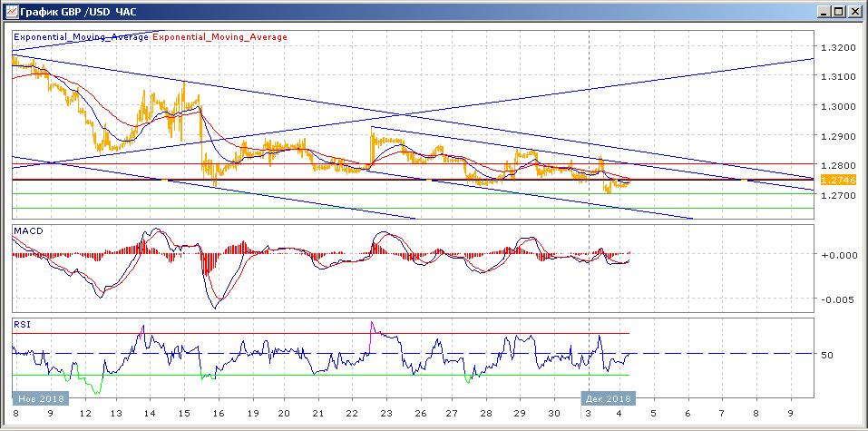
Task: Click date 16 on the time axis
Action: click(219, 413)
